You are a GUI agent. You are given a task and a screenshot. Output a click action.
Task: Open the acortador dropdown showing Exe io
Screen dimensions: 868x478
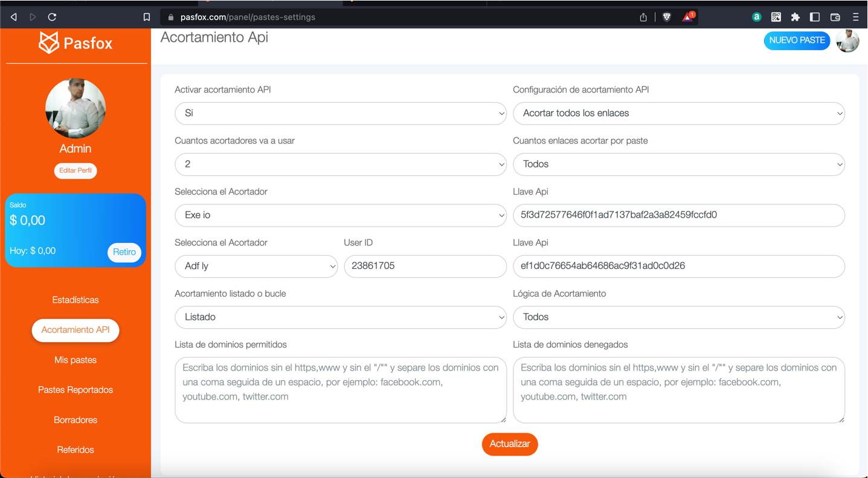coord(341,215)
